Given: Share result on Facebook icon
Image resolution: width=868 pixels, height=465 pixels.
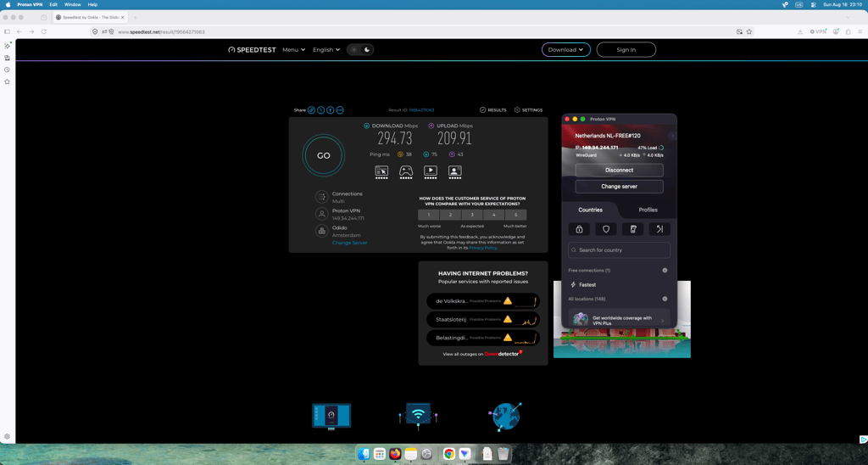Looking at the screenshot, I should click(x=331, y=110).
